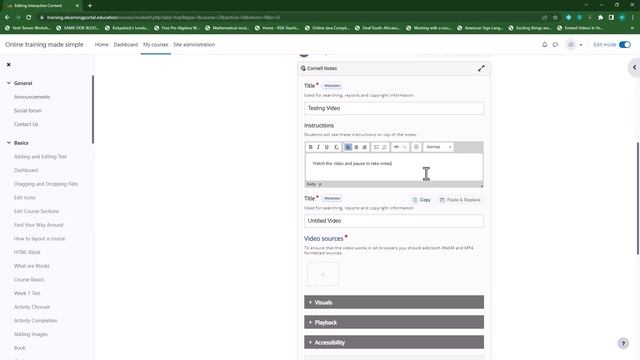
Task: Open Book item in course index
Action: click(20, 348)
